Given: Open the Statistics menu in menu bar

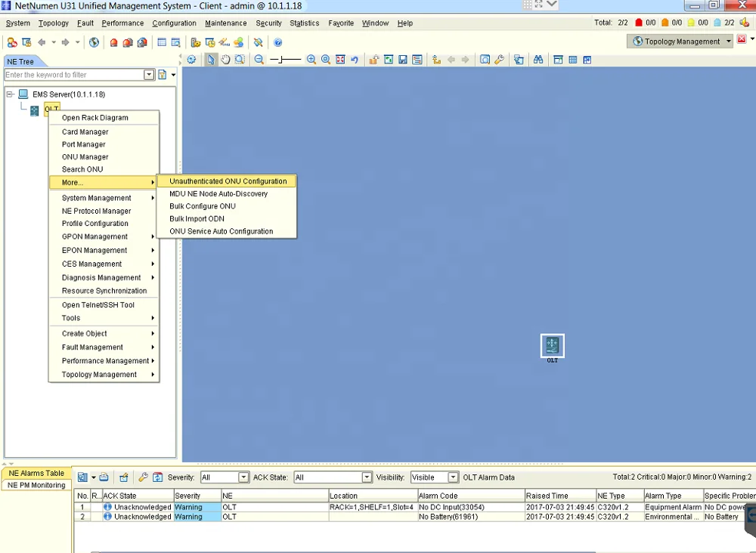Looking at the screenshot, I should (304, 23).
